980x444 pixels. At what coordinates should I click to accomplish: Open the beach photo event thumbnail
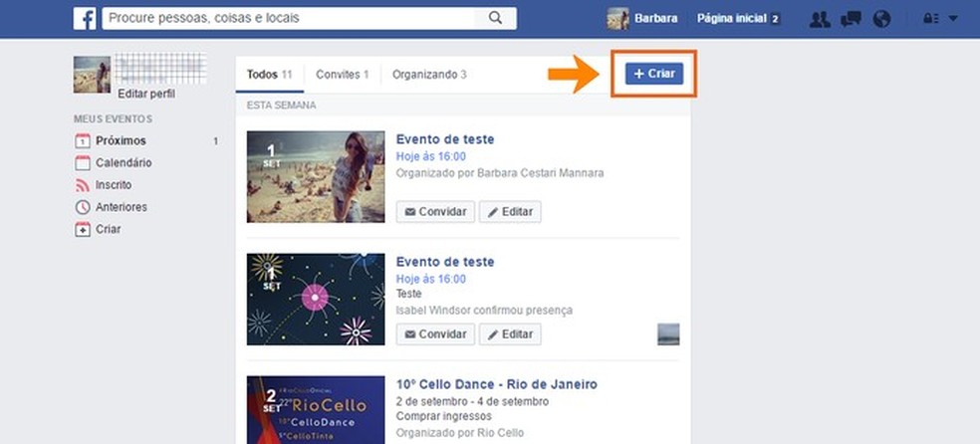[316, 177]
